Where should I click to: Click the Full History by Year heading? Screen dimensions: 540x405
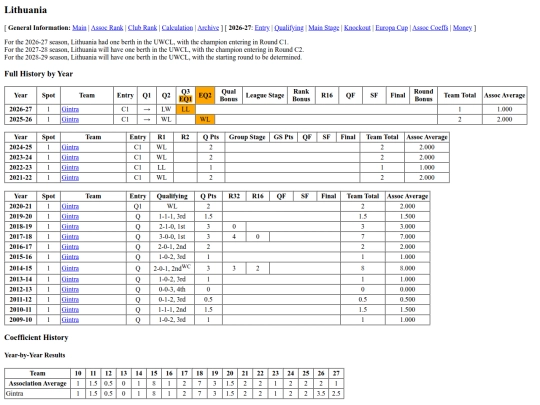[39, 74]
